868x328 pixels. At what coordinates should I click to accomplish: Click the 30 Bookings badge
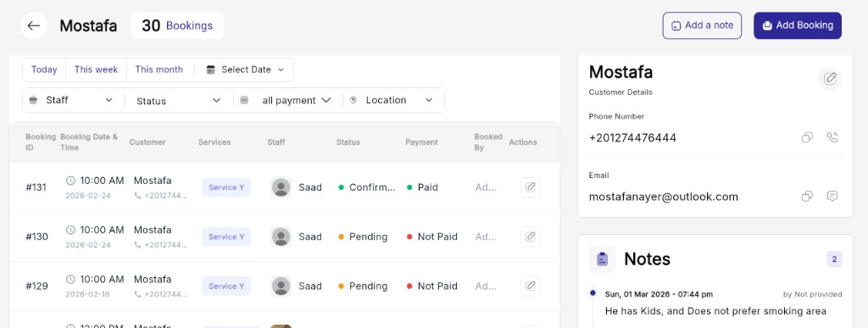tap(177, 25)
